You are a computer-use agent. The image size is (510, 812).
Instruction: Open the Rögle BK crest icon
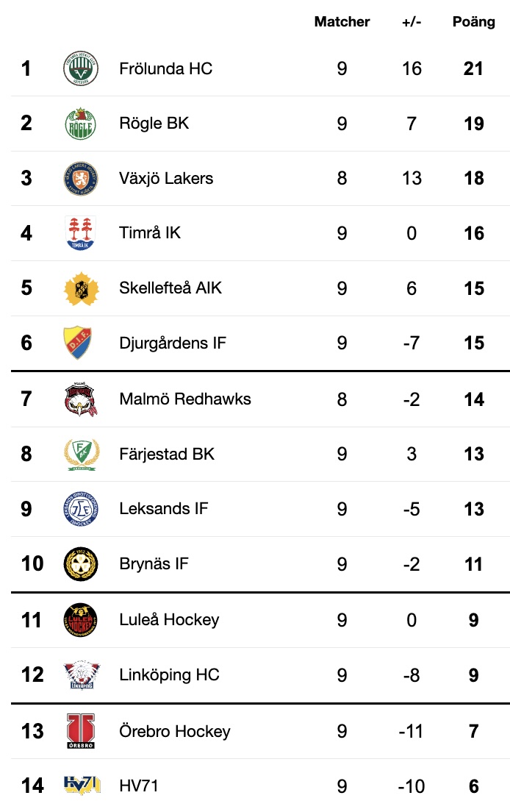pyautogui.click(x=81, y=124)
